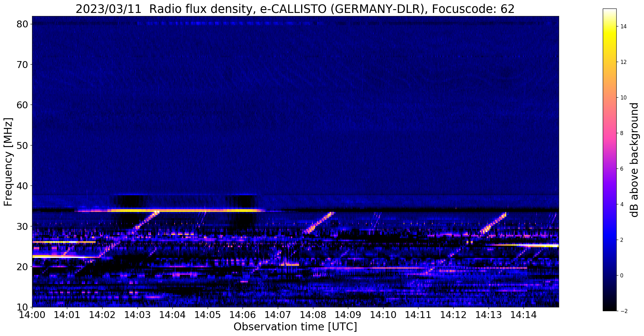Click the 'dB above background' colorbar label
The width and height of the screenshot is (644, 336).
tap(635, 160)
